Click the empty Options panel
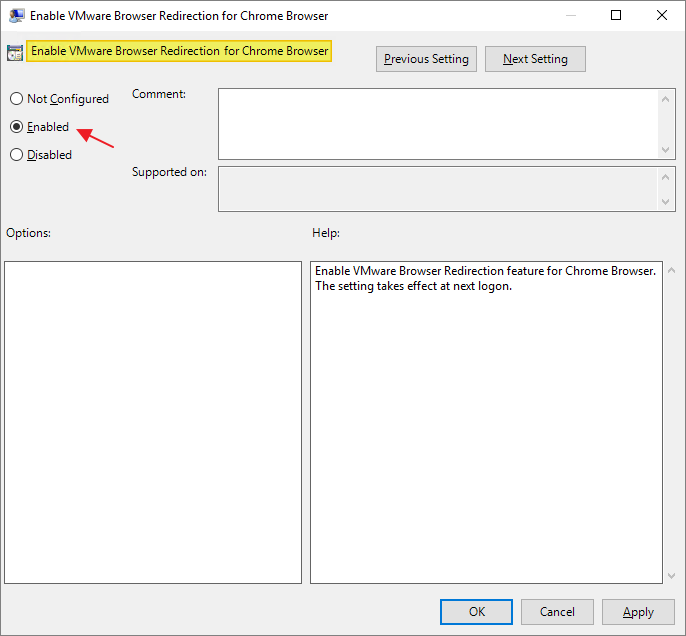Image resolution: width=686 pixels, height=636 pixels. 153,422
